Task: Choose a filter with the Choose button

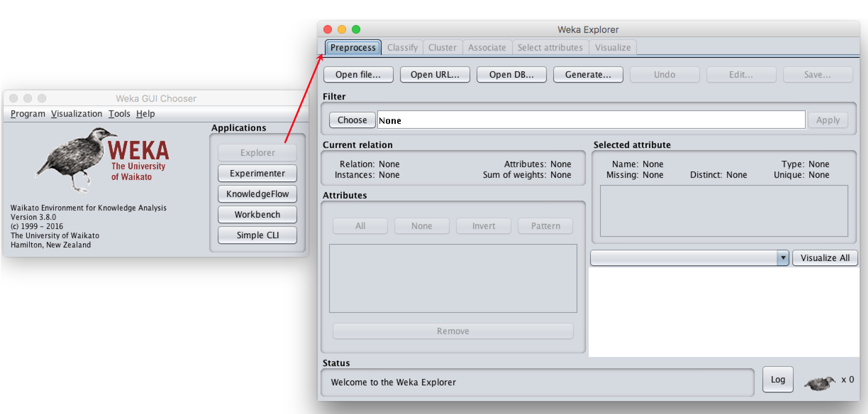Action: pyautogui.click(x=352, y=120)
